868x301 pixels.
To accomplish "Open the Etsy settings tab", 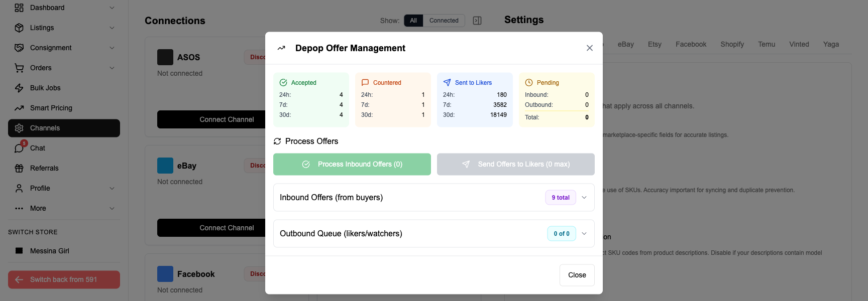I will point(655,44).
